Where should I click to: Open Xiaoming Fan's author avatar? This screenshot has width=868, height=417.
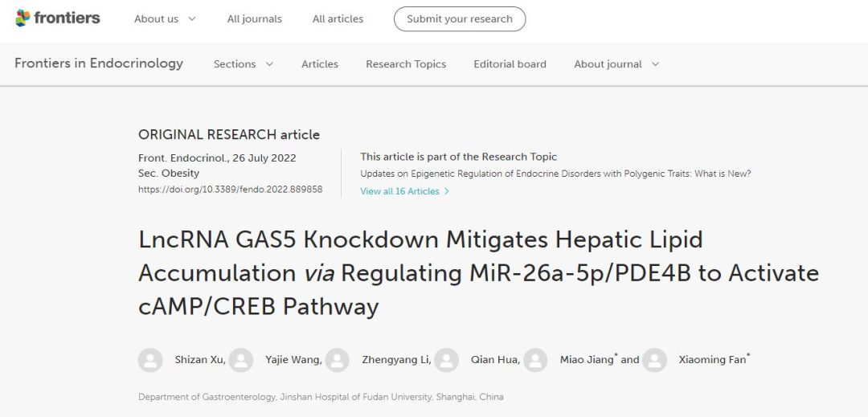654,360
